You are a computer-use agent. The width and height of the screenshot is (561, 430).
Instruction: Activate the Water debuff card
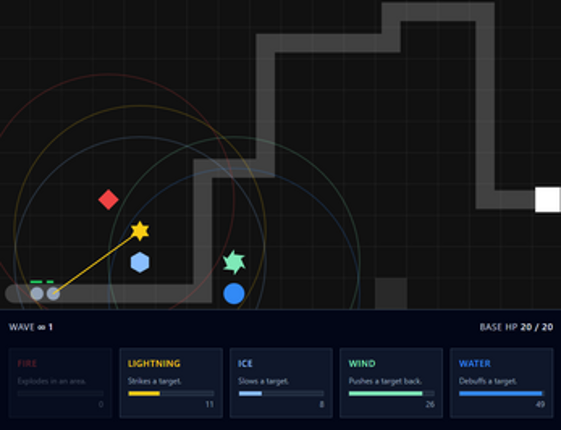[501, 383]
